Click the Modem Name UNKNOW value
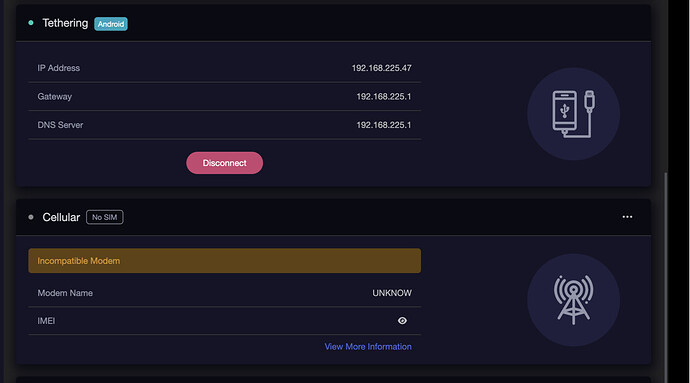Image resolution: width=690 pixels, height=383 pixels. (392, 293)
